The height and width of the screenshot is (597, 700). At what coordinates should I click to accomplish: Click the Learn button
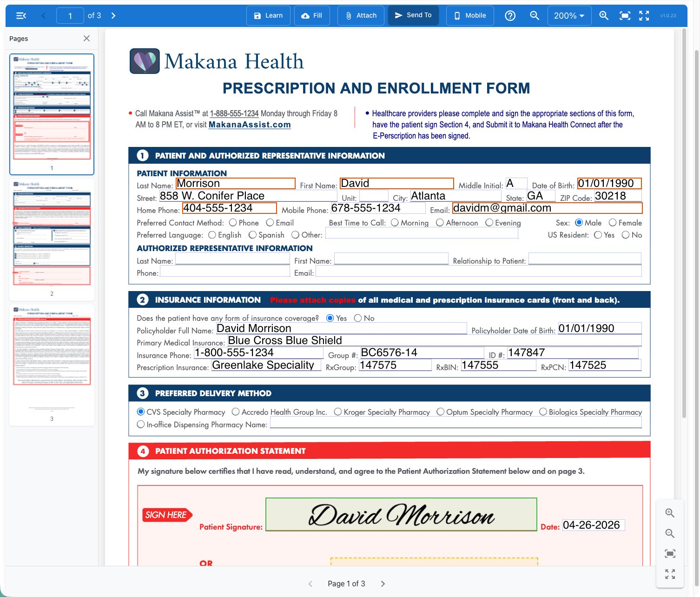[268, 15]
